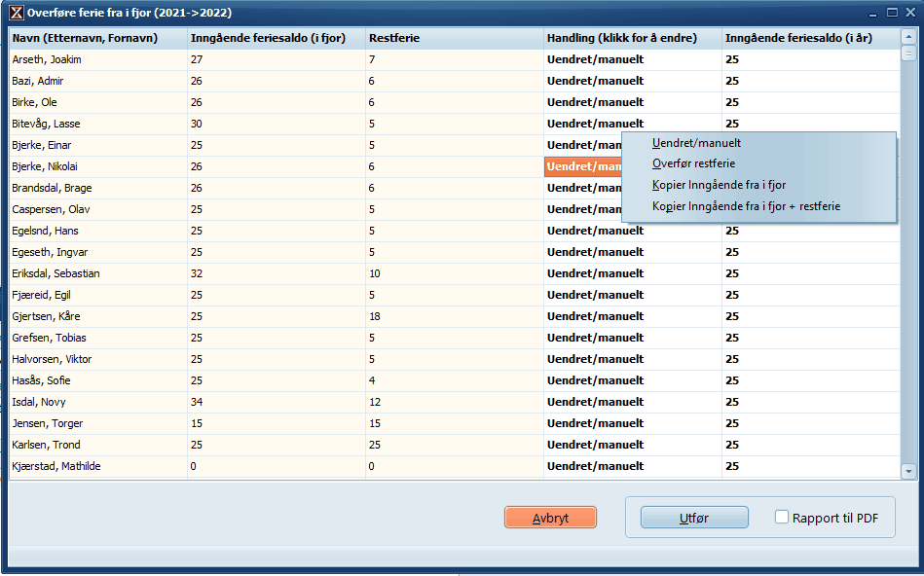Cancel with the Avbryt button
The width and height of the screenshot is (924, 576).
coord(550,518)
